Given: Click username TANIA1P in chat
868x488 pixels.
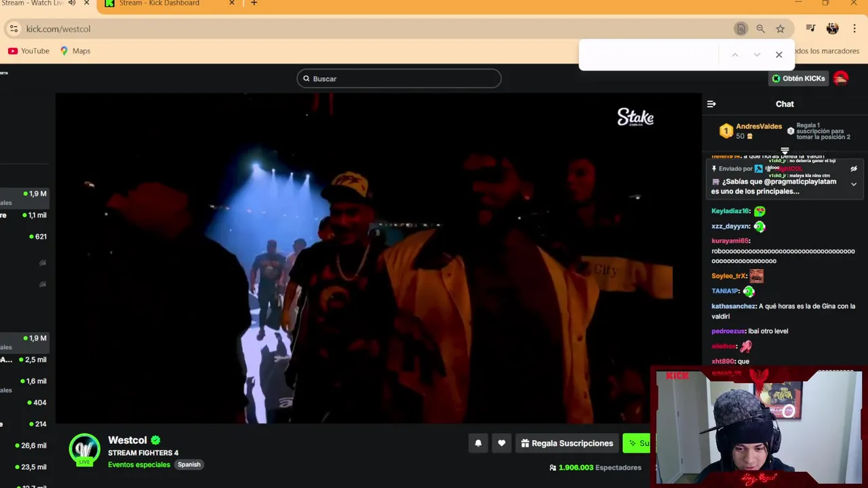Looking at the screenshot, I should [724, 291].
